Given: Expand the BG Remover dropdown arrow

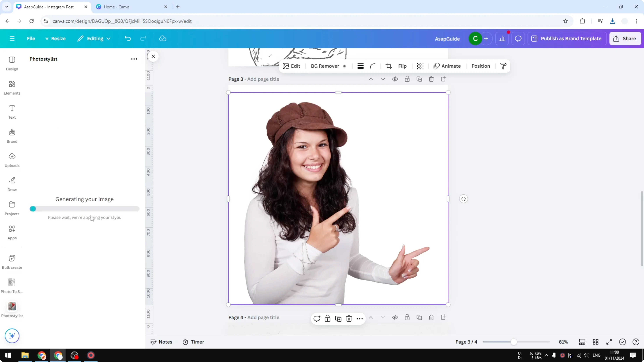Looking at the screenshot, I should click(x=345, y=66).
